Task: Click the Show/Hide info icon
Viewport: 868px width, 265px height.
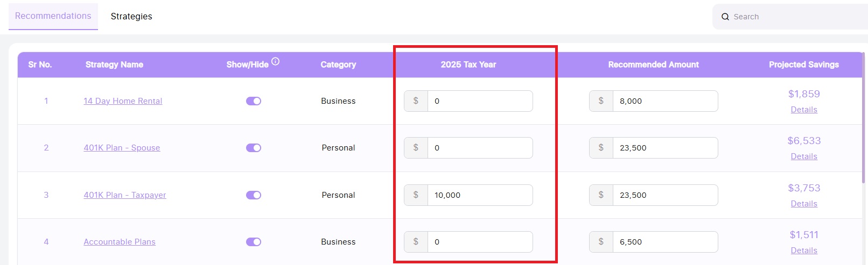Action: coord(275,61)
